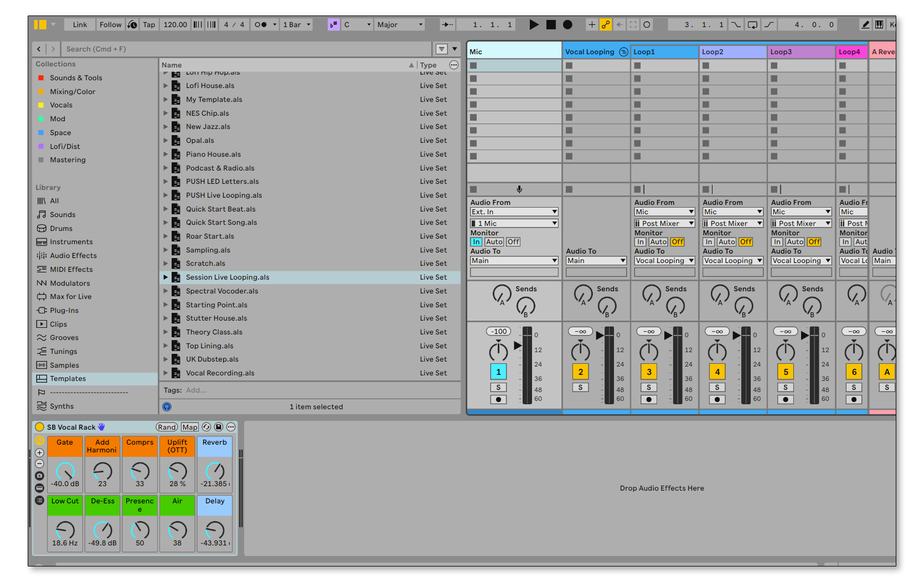Open the 1 Bar quantization menu

click(297, 24)
